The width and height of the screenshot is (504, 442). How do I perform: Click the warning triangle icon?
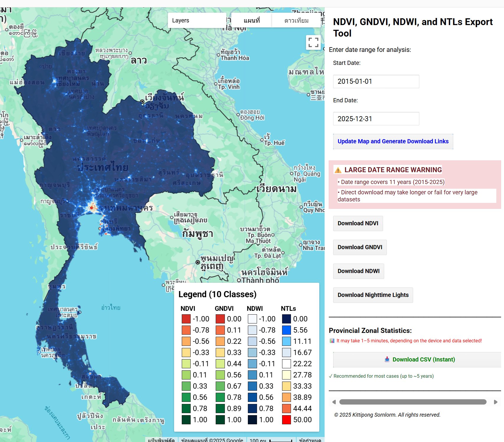[x=338, y=170]
